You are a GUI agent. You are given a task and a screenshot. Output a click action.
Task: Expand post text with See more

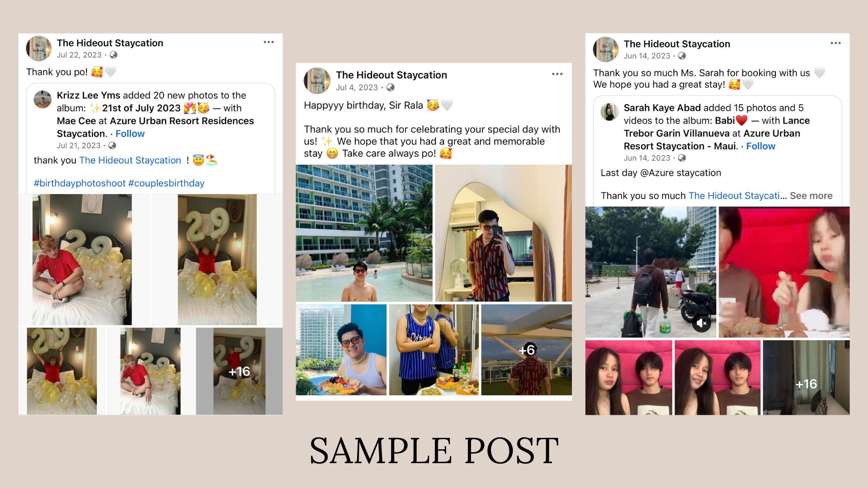point(811,196)
